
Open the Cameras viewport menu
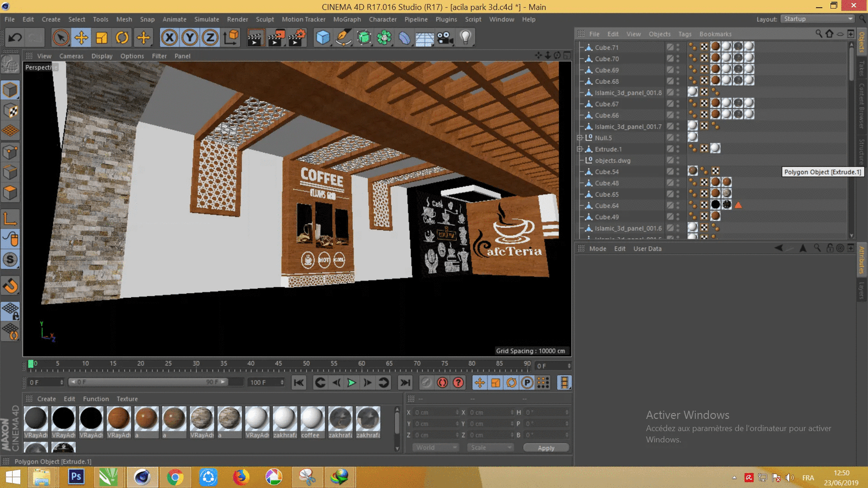coord(71,56)
